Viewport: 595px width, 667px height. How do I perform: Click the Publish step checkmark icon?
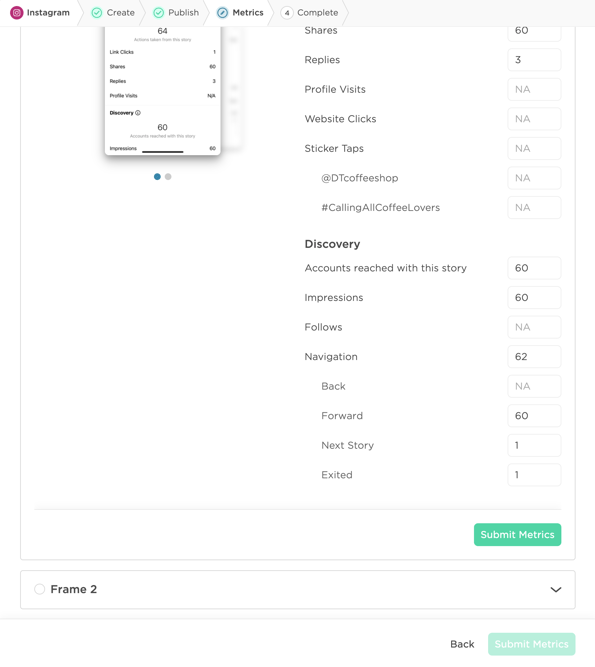point(159,13)
